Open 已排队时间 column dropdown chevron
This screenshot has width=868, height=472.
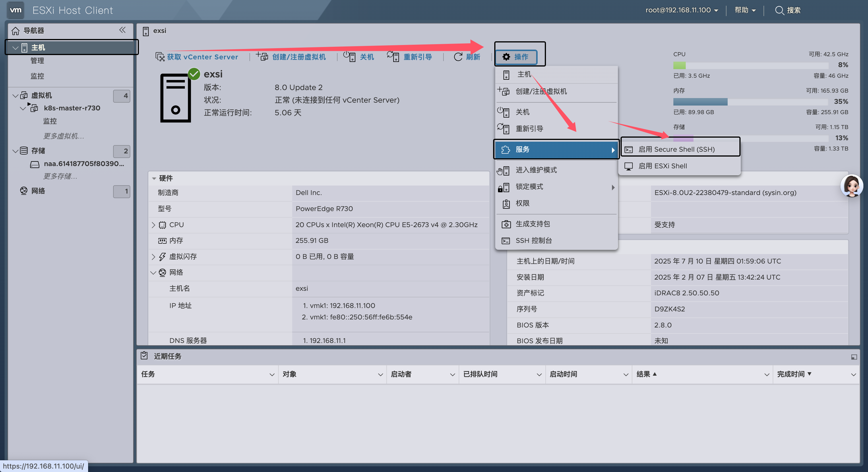tap(539, 375)
